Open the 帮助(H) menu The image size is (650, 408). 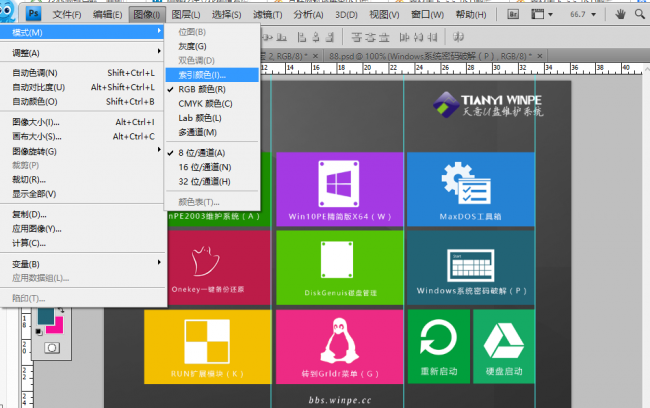tap(471, 15)
